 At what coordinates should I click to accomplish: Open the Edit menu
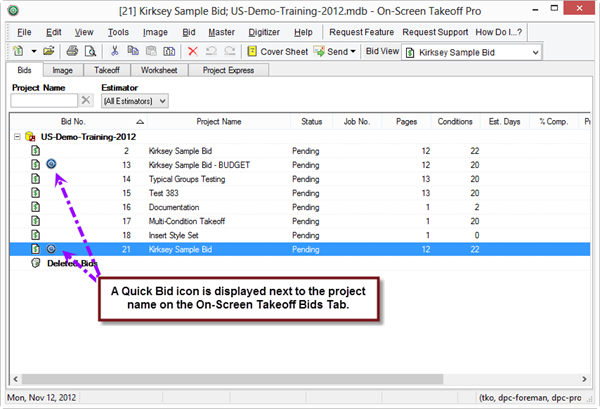point(54,33)
